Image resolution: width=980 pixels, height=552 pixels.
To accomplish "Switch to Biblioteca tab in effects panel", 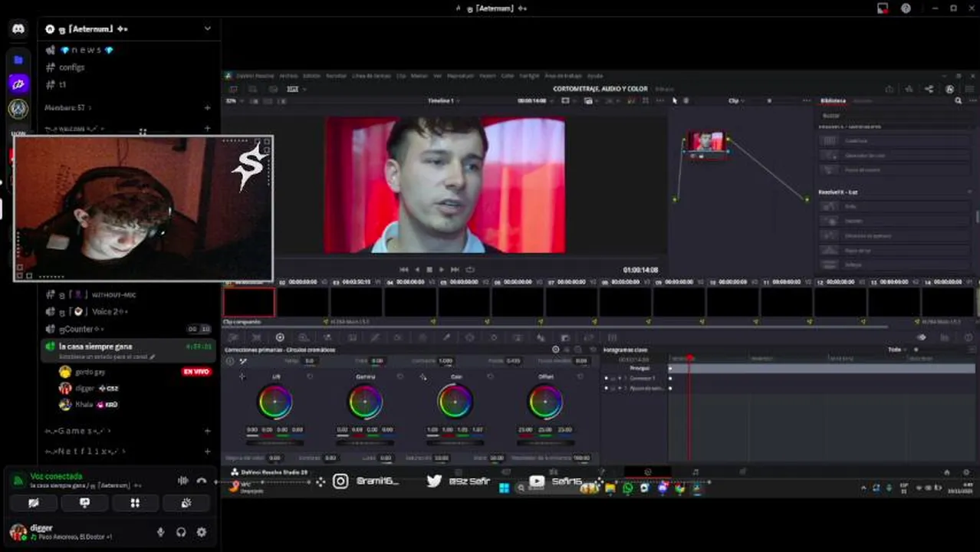I will [834, 101].
